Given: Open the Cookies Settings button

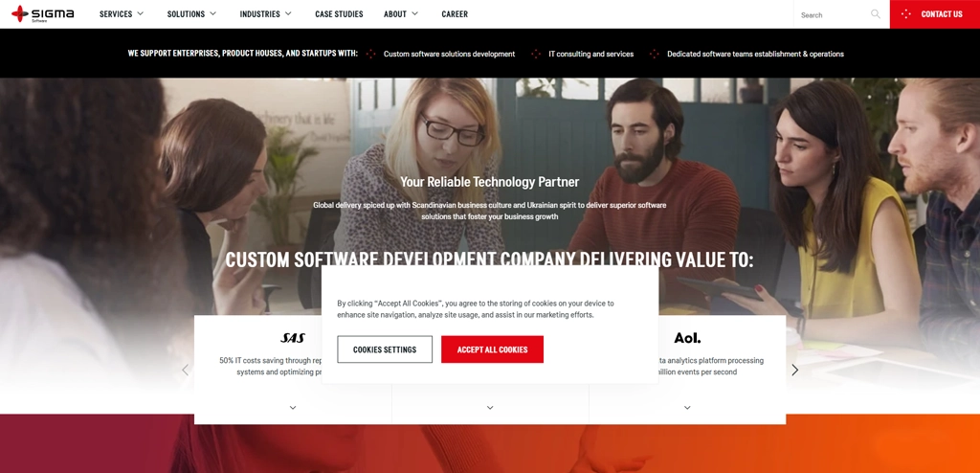Looking at the screenshot, I should (385, 349).
